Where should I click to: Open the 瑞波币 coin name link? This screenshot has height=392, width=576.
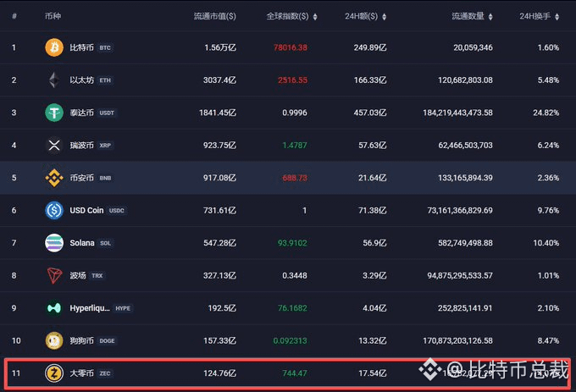[81, 146]
